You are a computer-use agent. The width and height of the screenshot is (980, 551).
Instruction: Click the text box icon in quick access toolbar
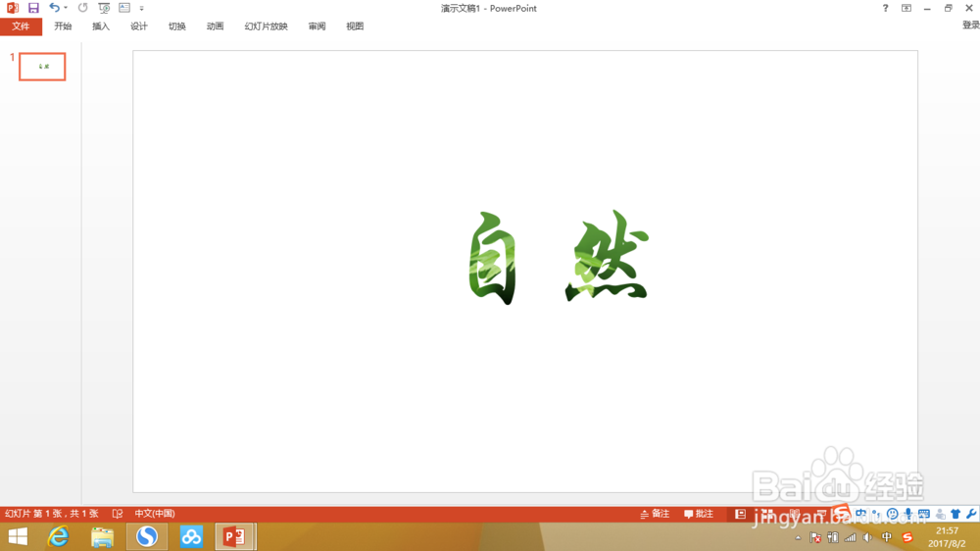(x=124, y=8)
